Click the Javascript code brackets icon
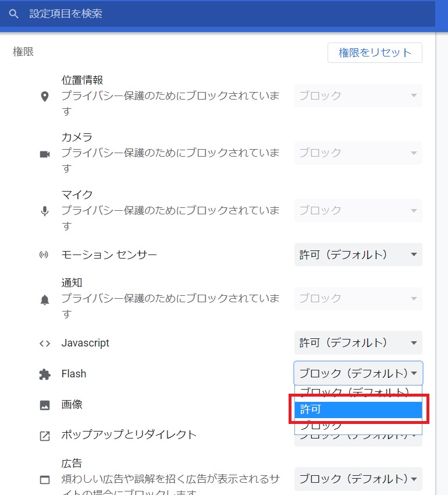The width and height of the screenshot is (448, 495). pos(45,343)
